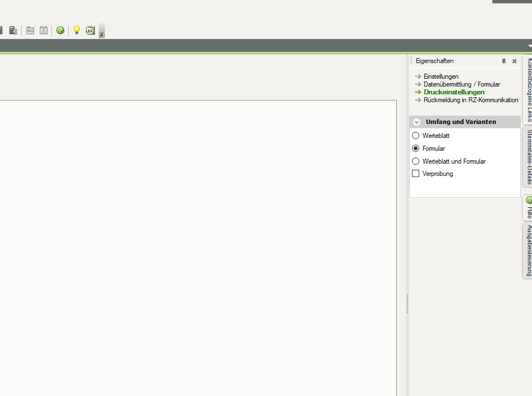Pin the Eigenschaften panel
This screenshot has width=532, height=396.
[x=504, y=61]
